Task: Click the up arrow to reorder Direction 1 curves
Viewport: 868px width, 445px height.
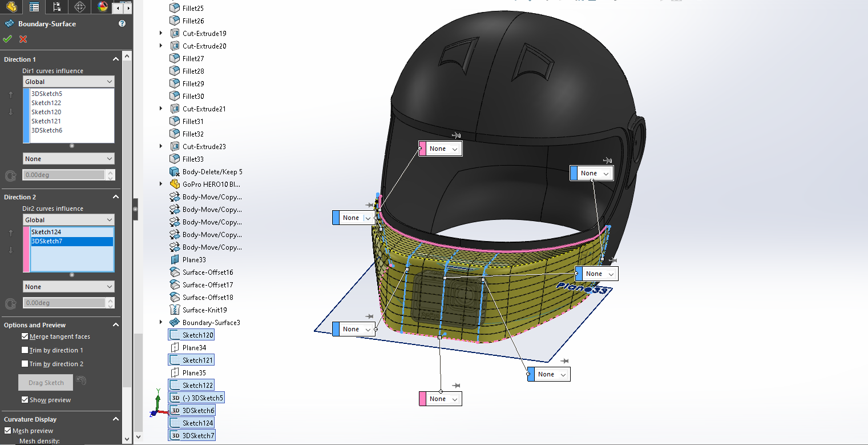Action: coord(10,94)
